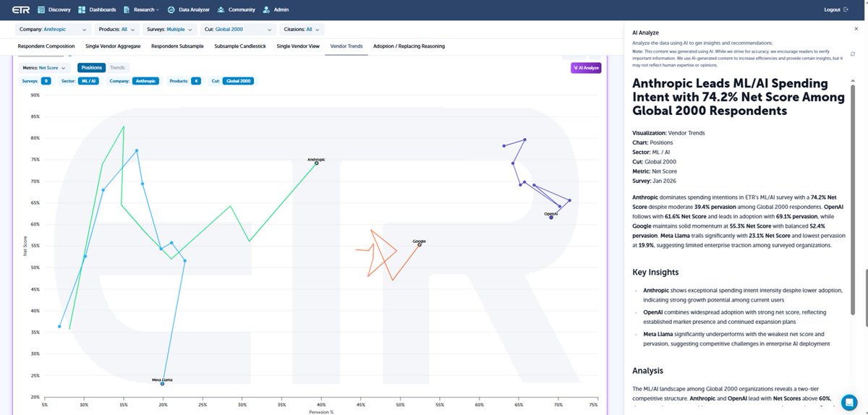Viewport: 868px width, 415px height.
Task: Click the 'Net Score' vertical axis label
Action: (25, 246)
